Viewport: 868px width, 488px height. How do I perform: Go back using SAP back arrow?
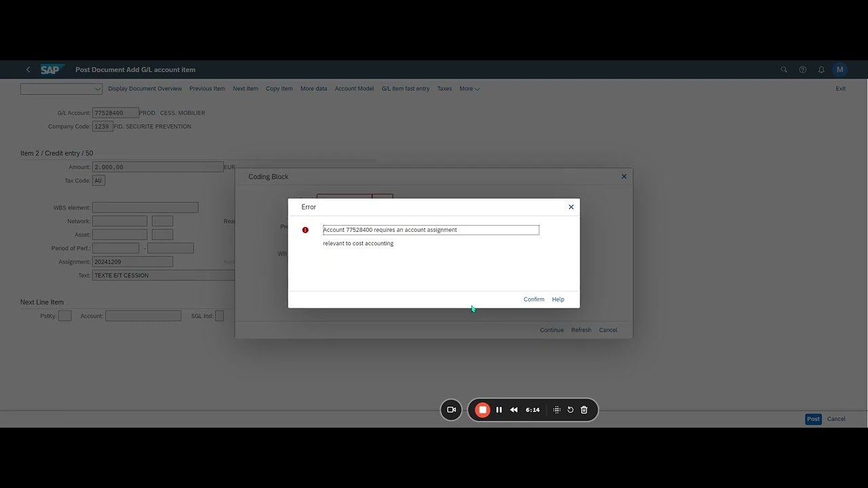point(28,70)
